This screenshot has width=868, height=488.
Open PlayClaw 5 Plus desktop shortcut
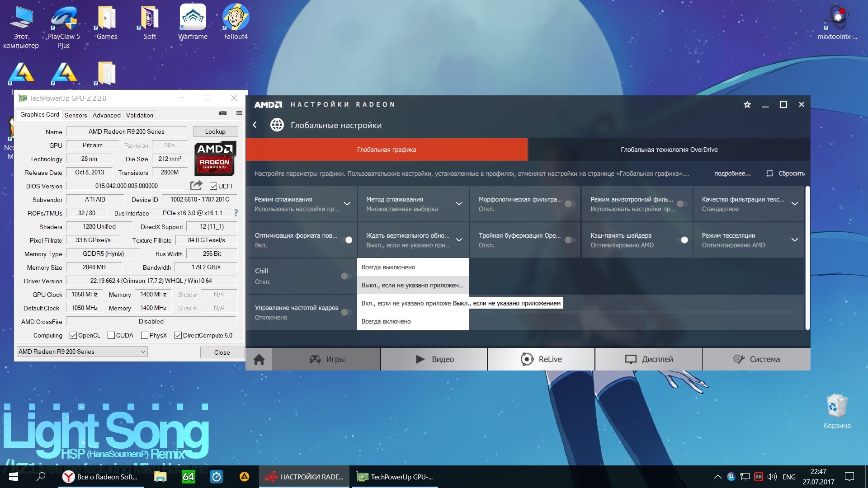64,27
